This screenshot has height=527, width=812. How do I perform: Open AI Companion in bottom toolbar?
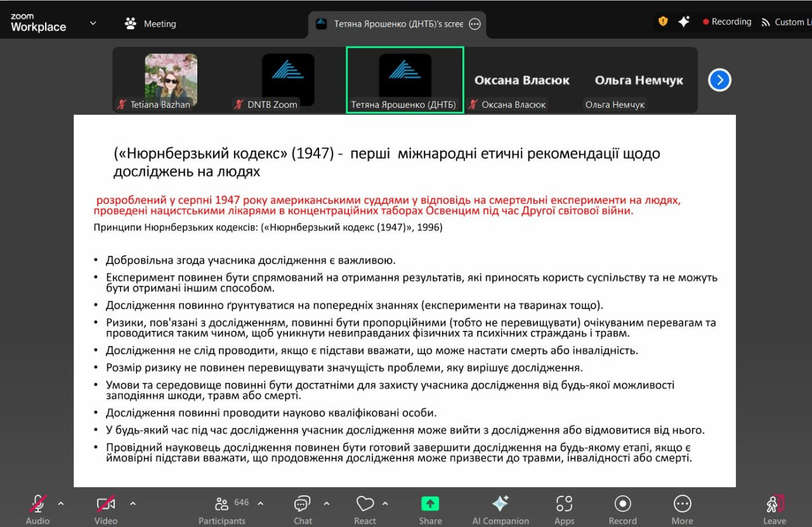click(501, 510)
